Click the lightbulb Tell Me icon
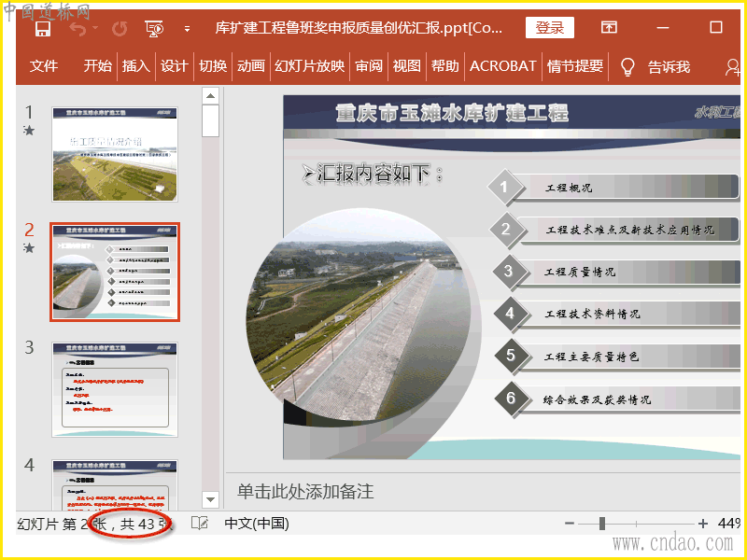Image resolution: width=747 pixels, height=560 pixels. pyautogui.click(x=627, y=67)
